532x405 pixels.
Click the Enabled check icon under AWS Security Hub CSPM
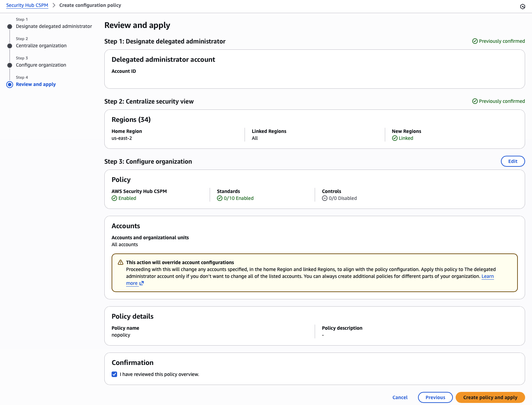[x=114, y=198]
